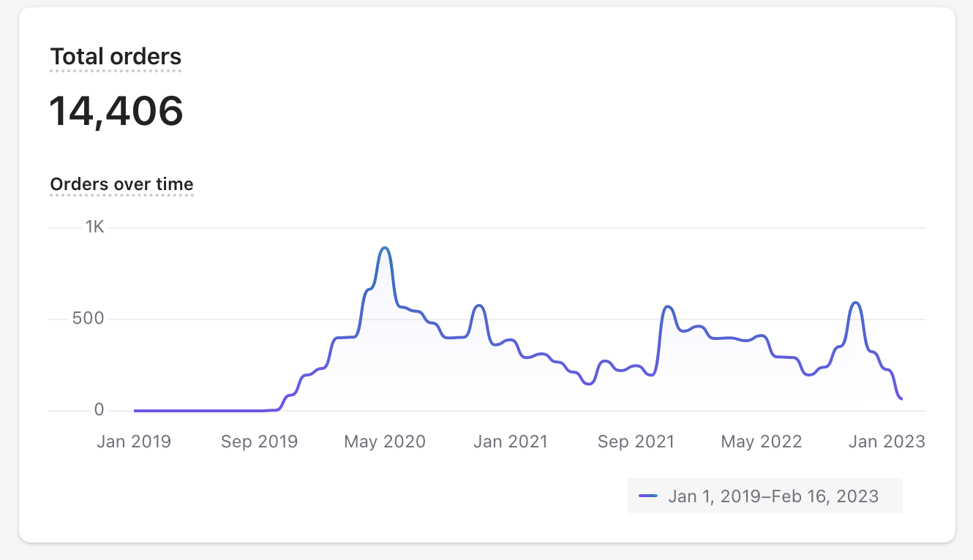Click the "0" y-axis baseline label
The height and width of the screenshot is (560, 973).
pyautogui.click(x=99, y=410)
